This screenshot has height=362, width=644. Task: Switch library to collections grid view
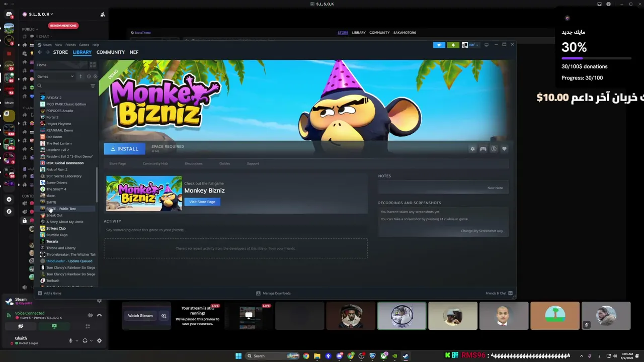click(93, 65)
